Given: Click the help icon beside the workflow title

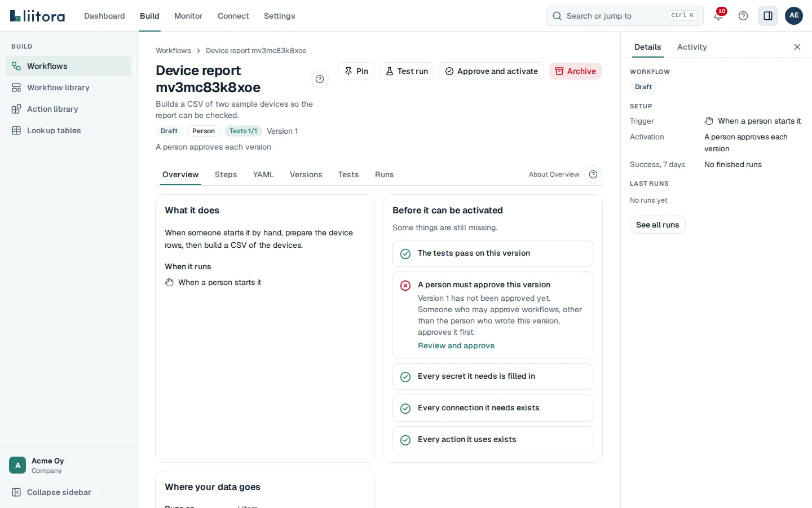Looking at the screenshot, I should click(x=320, y=79).
